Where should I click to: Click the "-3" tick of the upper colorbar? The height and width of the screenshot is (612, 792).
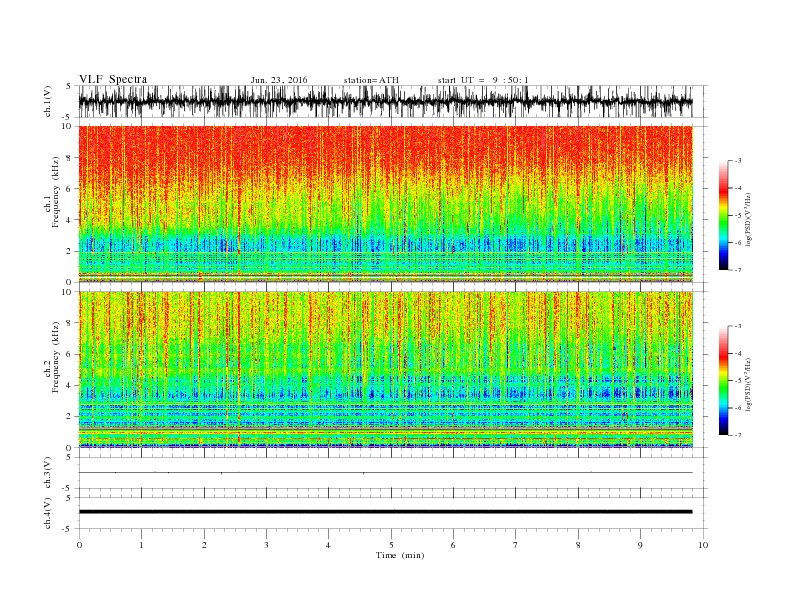pyautogui.click(x=738, y=161)
